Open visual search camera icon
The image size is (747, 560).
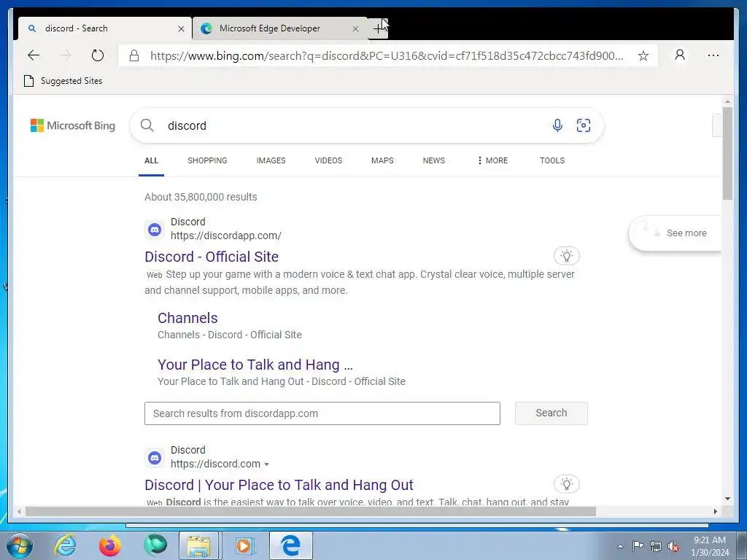[584, 125]
